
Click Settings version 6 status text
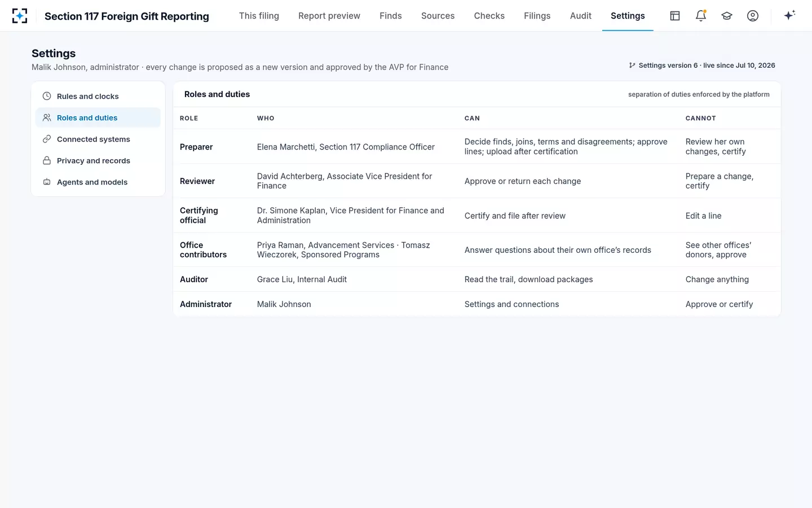click(x=707, y=65)
